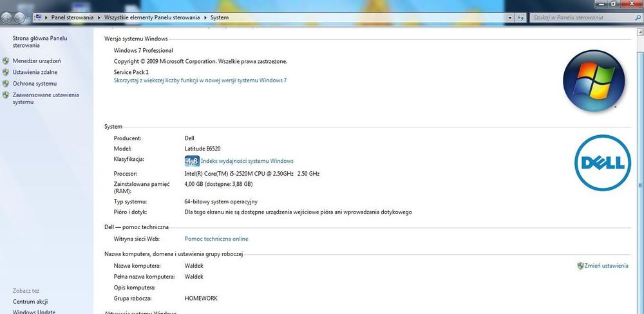
Task: Click the System breadcrumb segment
Action: coord(220,17)
